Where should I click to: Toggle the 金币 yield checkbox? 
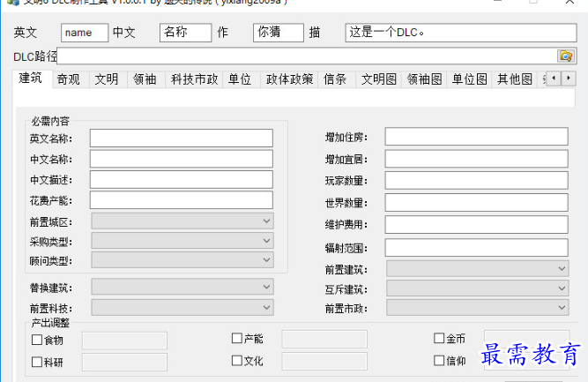coord(439,338)
